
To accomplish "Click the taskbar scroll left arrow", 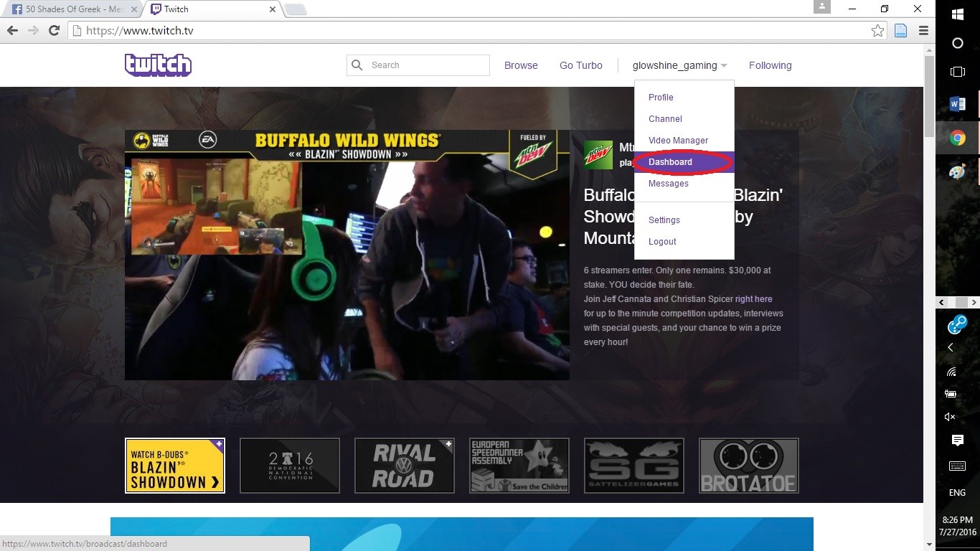I will pyautogui.click(x=943, y=302).
